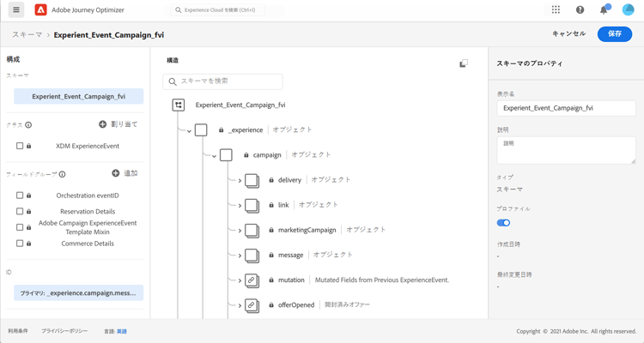Edit the 表示名 display name field

[566, 108]
